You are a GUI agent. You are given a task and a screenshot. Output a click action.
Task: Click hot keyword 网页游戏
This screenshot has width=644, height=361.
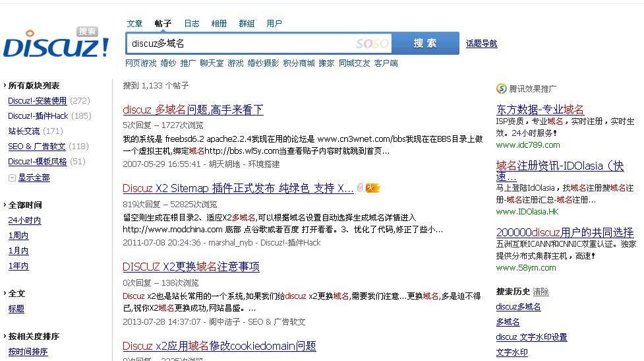point(140,63)
